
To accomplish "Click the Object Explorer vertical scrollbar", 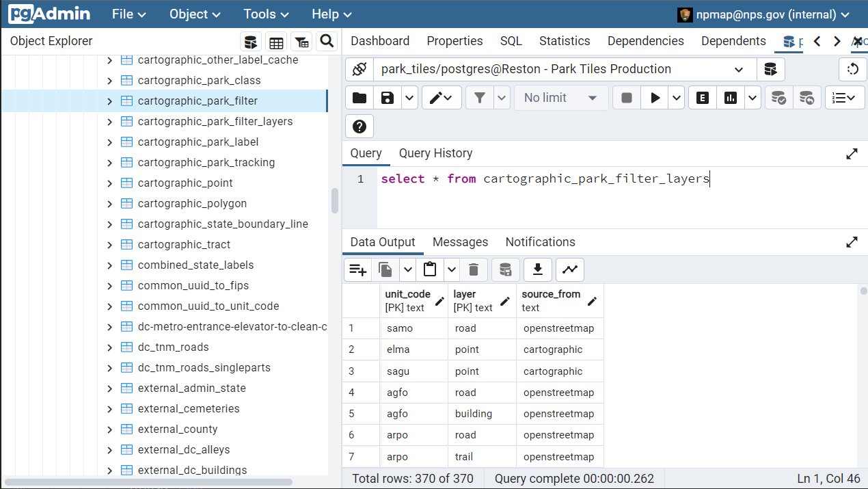I will coord(335,200).
